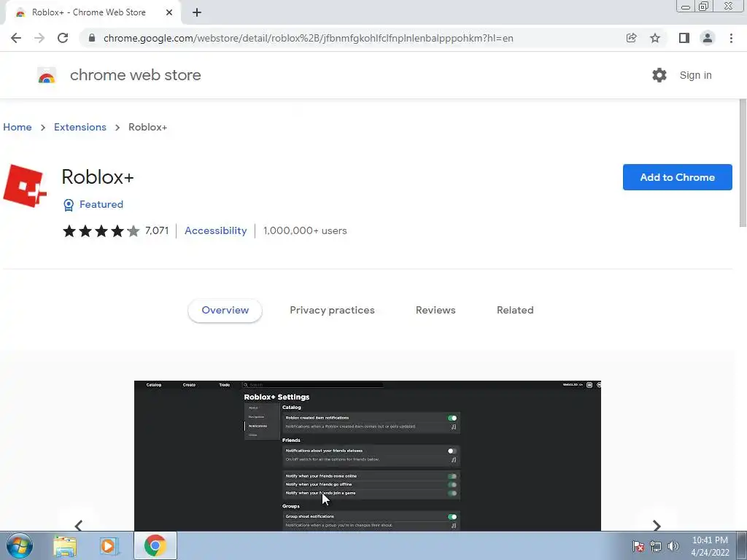Click the 1,000,000+ users text
This screenshot has height=560, width=747.
[305, 230]
